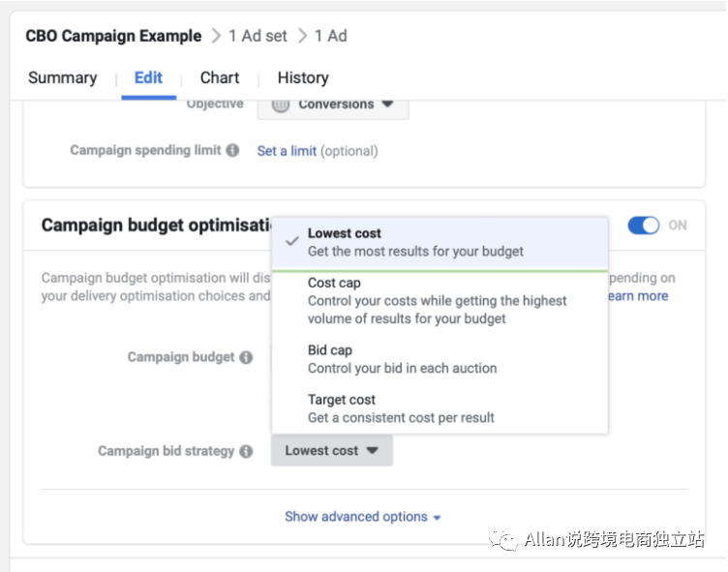This screenshot has width=728, height=572.
Task: Switch to the Summary tab
Action: (62, 78)
